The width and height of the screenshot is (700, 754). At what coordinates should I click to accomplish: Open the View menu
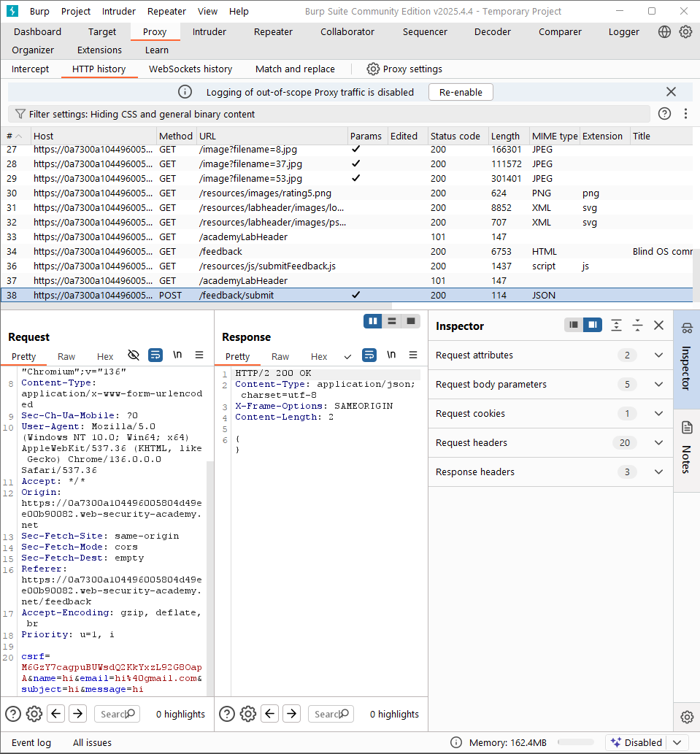click(x=208, y=11)
